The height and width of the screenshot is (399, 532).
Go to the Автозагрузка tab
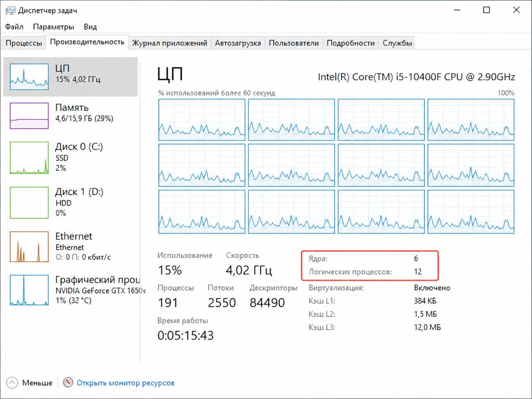point(238,43)
